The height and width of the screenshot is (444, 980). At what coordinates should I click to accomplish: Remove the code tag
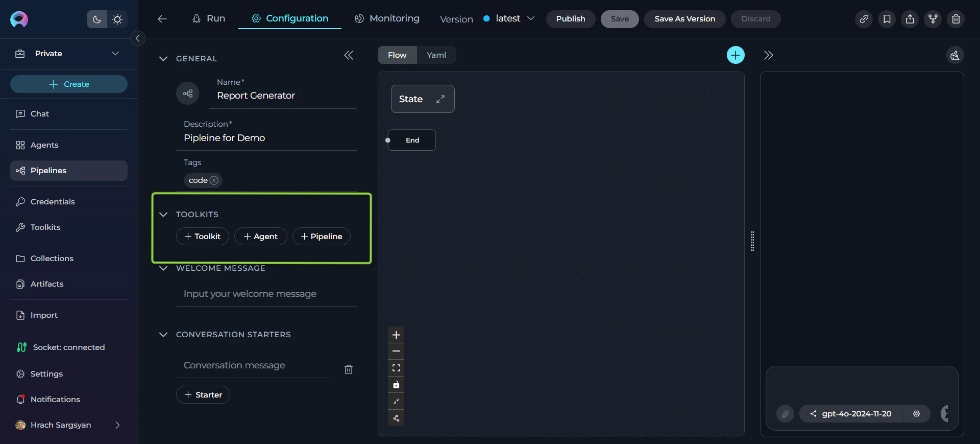tap(214, 180)
